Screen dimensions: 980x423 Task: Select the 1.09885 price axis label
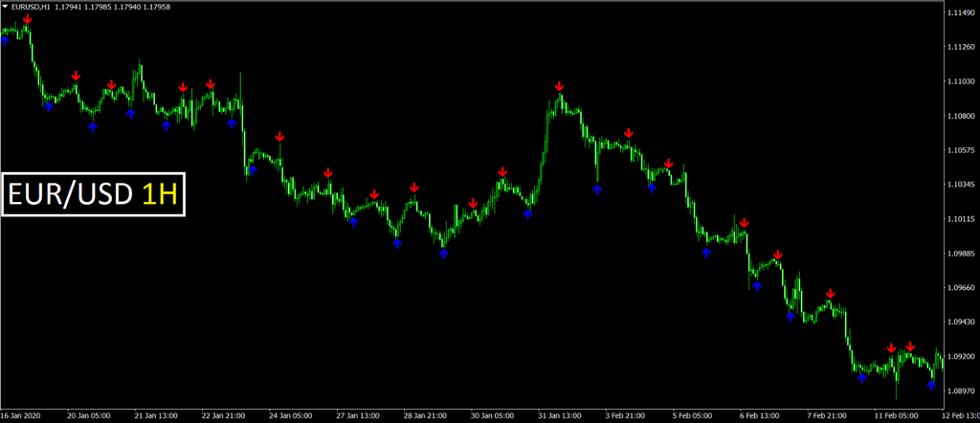coord(963,254)
